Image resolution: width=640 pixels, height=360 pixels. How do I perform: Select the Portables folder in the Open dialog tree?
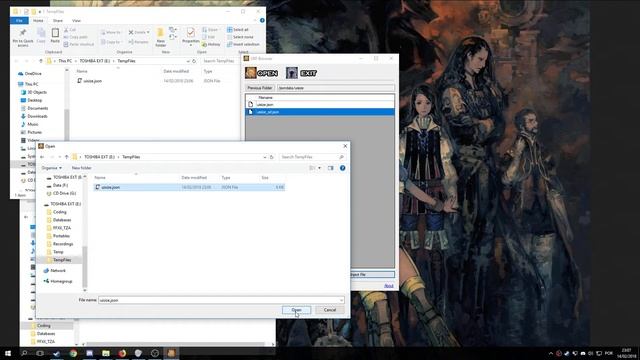click(x=61, y=236)
